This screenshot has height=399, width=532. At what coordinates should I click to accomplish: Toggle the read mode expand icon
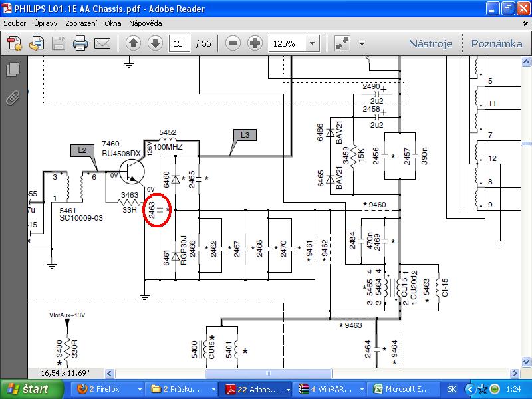tap(342, 43)
